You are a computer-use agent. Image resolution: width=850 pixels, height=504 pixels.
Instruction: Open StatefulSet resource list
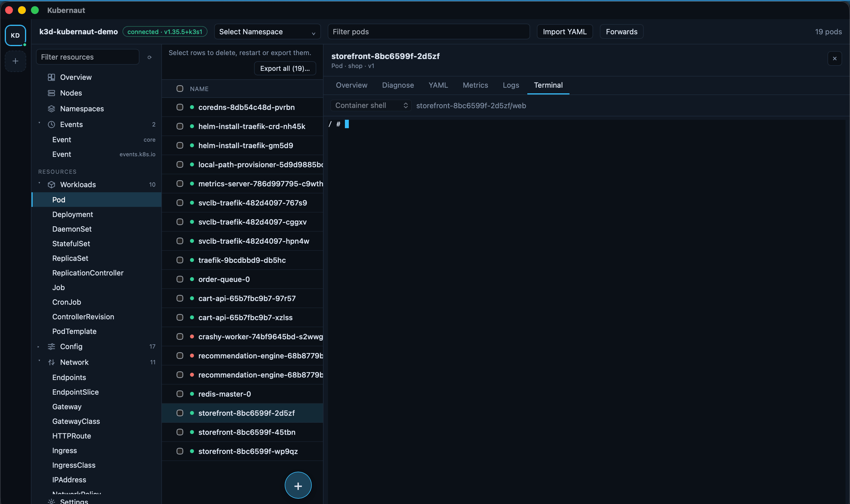96,243
